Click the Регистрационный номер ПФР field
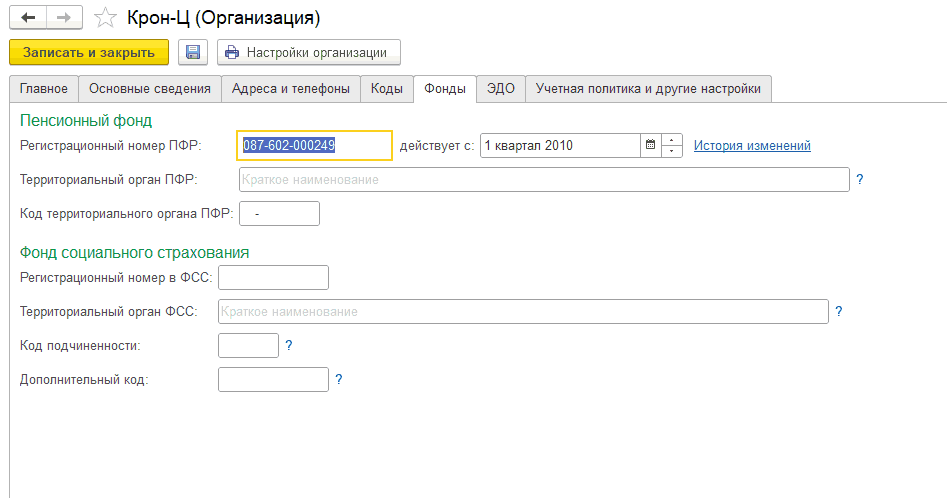This screenshot has height=498, width=947. (x=314, y=145)
